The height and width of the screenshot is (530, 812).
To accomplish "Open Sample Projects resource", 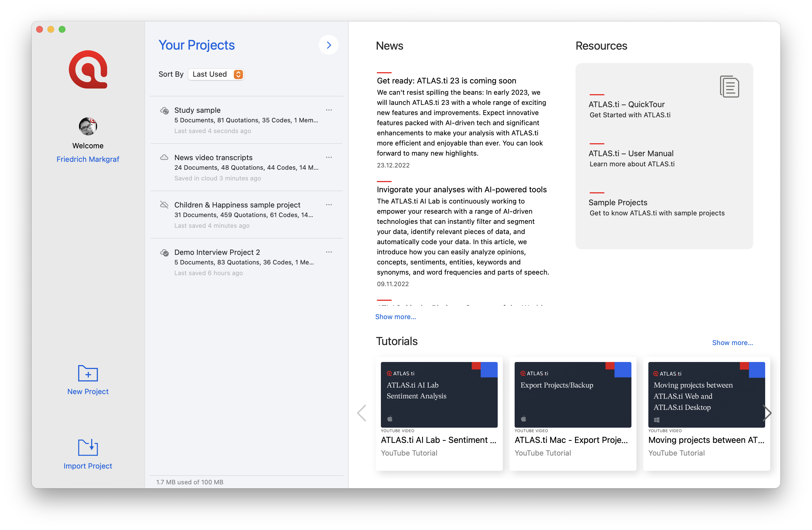I will 657,207.
